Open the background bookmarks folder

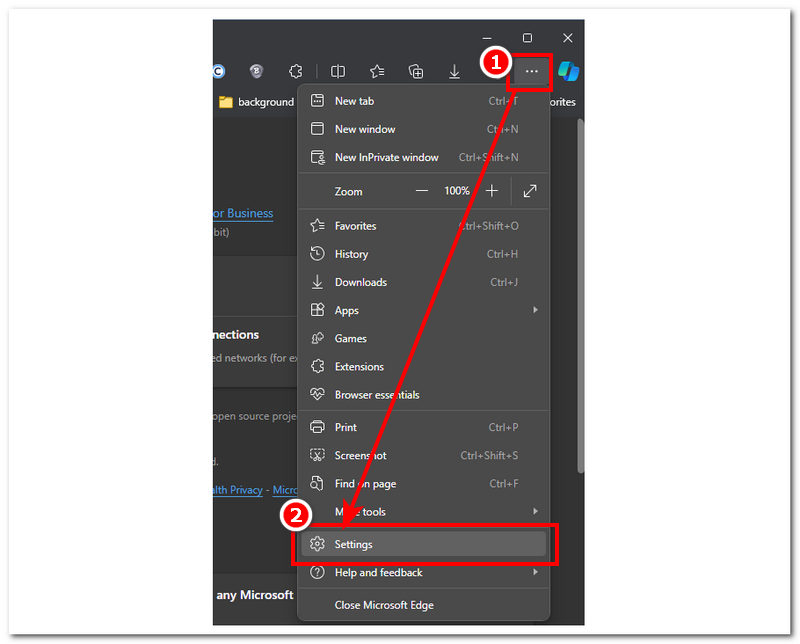[257, 102]
